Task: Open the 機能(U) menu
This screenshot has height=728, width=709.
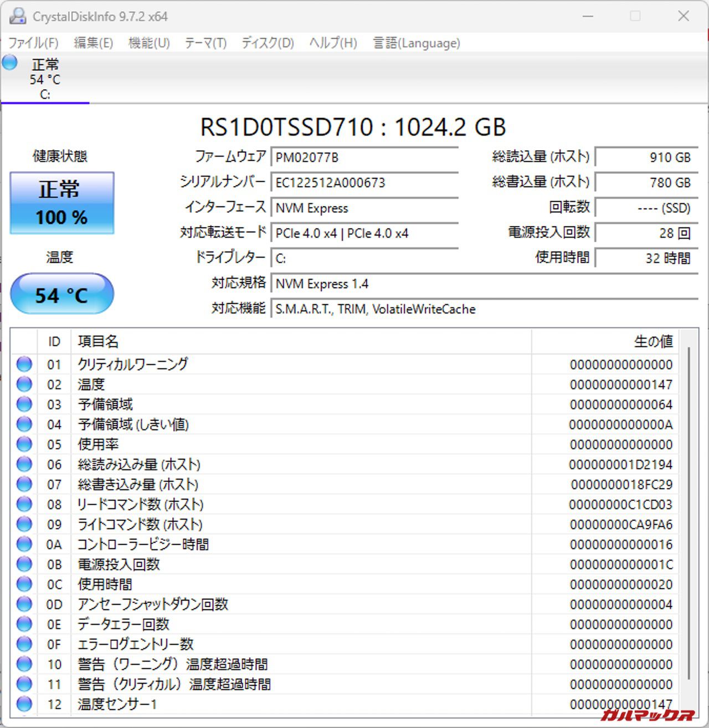Action: 148,43
